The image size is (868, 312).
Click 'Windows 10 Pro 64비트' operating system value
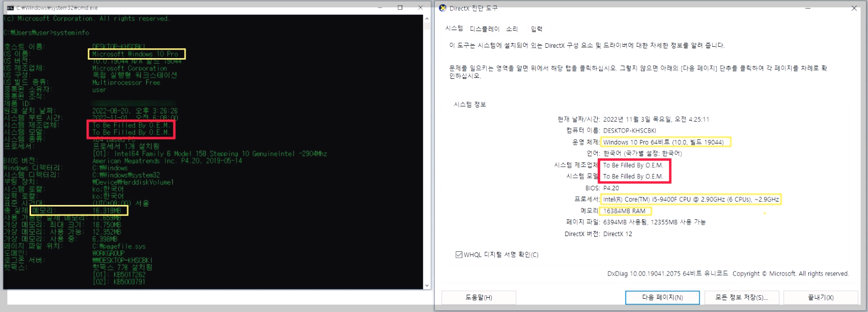tap(663, 142)
